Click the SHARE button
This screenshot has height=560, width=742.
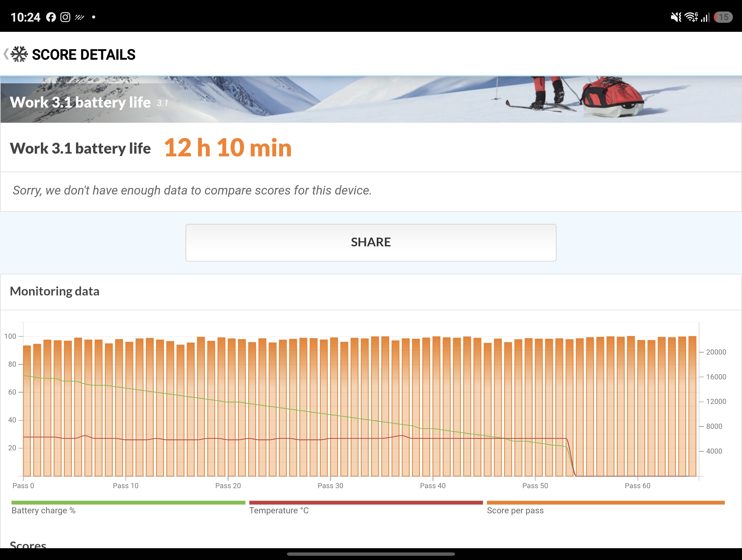tap(371, 242)
